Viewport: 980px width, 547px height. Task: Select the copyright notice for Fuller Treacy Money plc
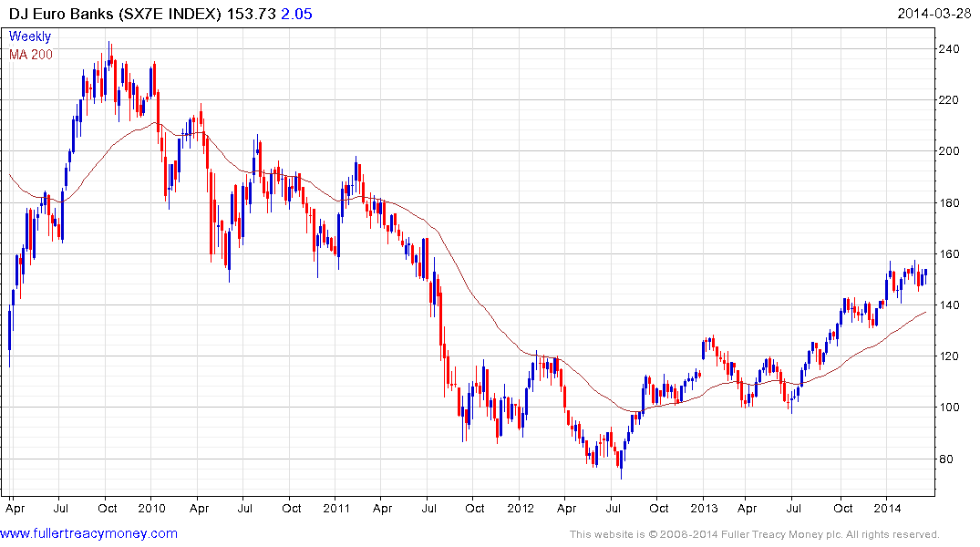point(755,534)
